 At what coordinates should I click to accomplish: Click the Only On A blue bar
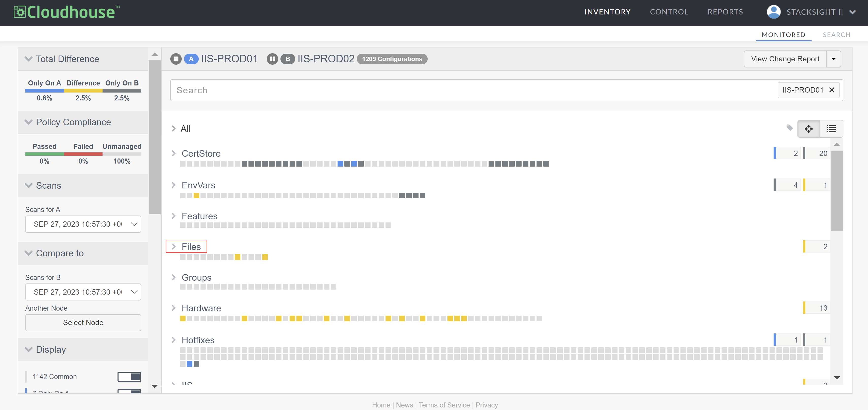click(44, 91)
